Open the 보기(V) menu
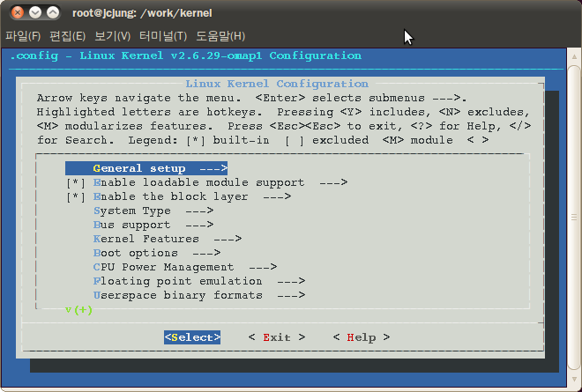Image resolution: width=582 pixels, height=392 pixels. click(113, 36)
